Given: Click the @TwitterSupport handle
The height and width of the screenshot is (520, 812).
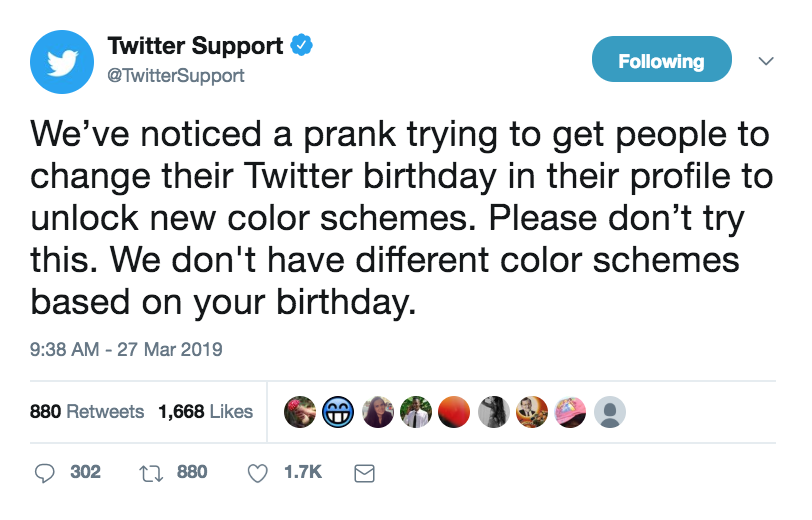Looking at the screenshot, I should (x=176, y=76).
